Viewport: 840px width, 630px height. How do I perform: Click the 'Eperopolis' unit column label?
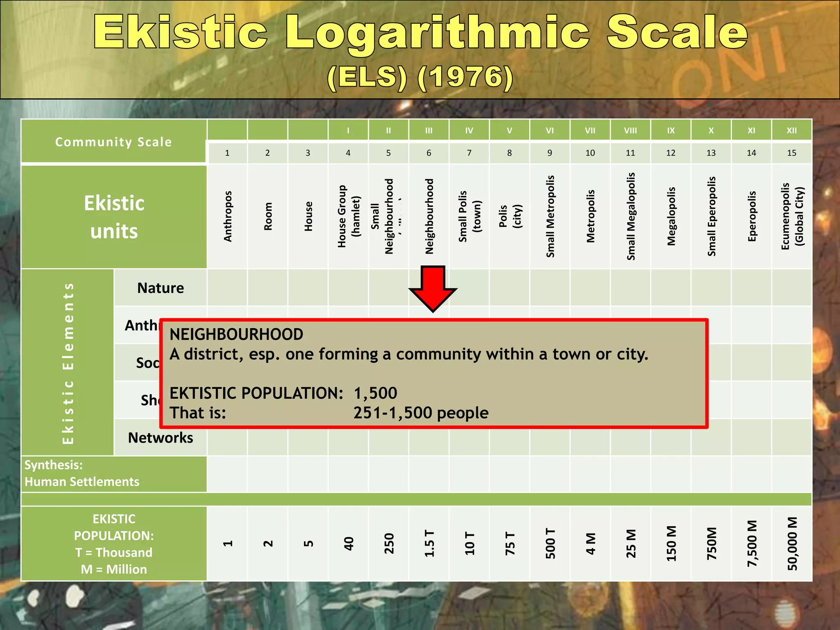752,216
